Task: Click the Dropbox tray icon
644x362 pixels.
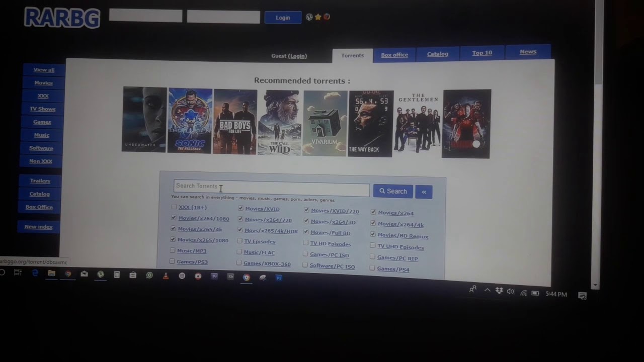Action: (x=499, y=291)
